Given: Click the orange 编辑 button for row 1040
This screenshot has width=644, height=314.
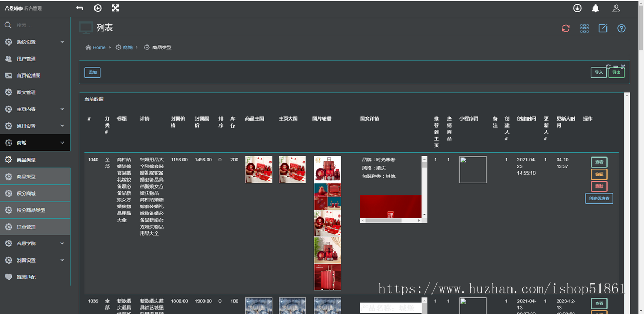Looking at the screenshot, I should pyautogui.click(x=599, y=174).
